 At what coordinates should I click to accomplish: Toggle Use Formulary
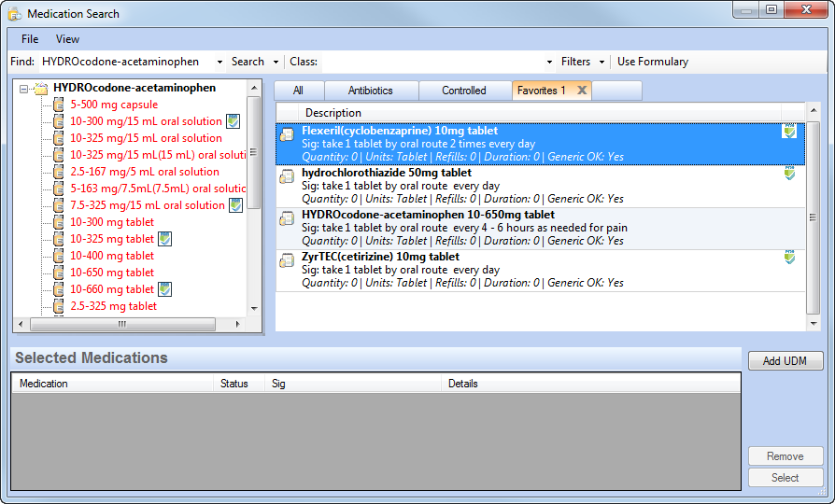[653, 62]
